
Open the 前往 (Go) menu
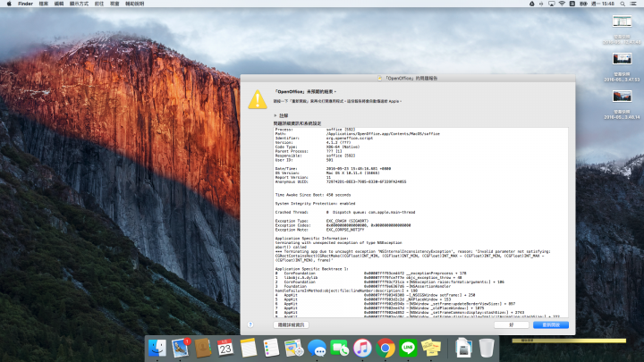(x=99, y=4)
